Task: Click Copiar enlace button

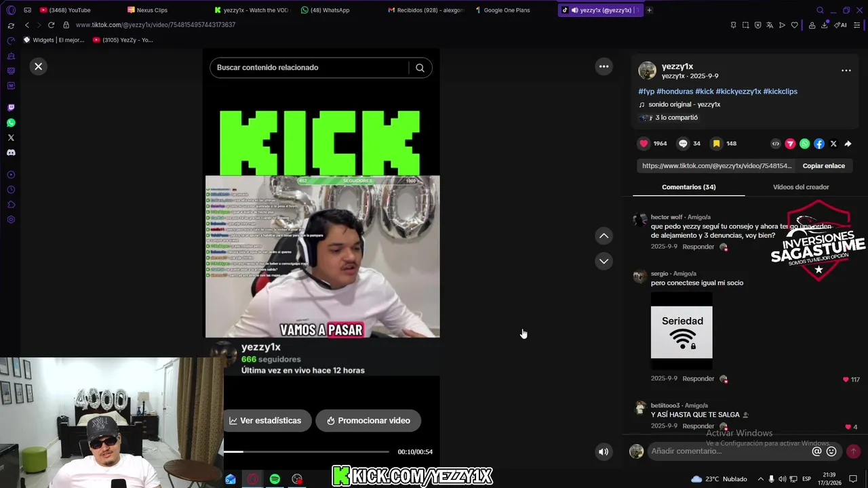Action: point(824,166)
